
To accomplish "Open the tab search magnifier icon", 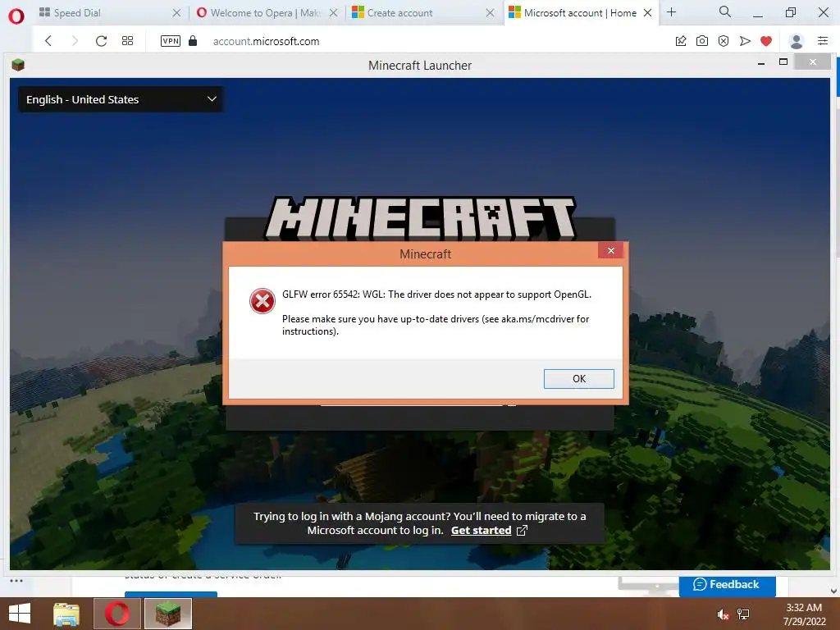I will pos(725,11).
